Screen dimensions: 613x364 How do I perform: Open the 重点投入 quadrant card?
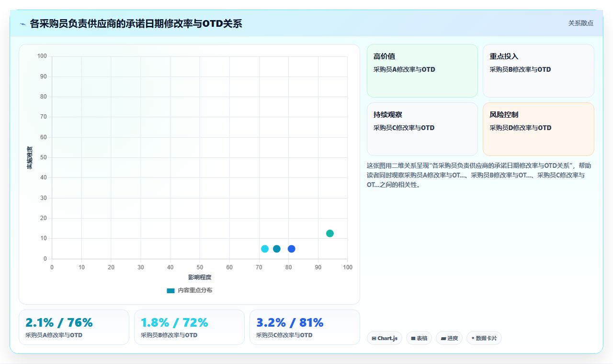point(538,71)
